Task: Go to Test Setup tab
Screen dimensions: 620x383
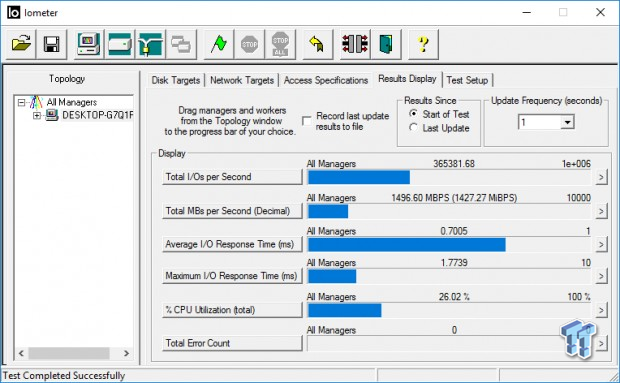Action: point(467,80)
